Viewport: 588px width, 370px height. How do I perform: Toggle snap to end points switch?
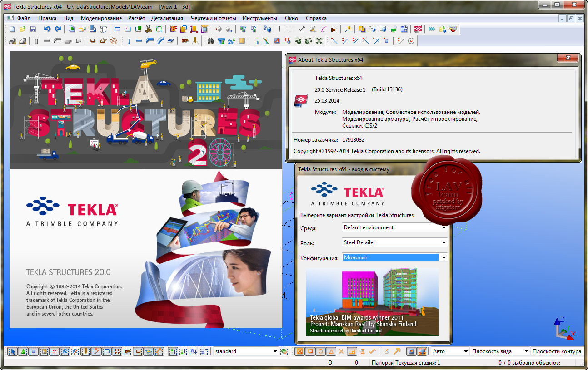[x=310, y=351]
